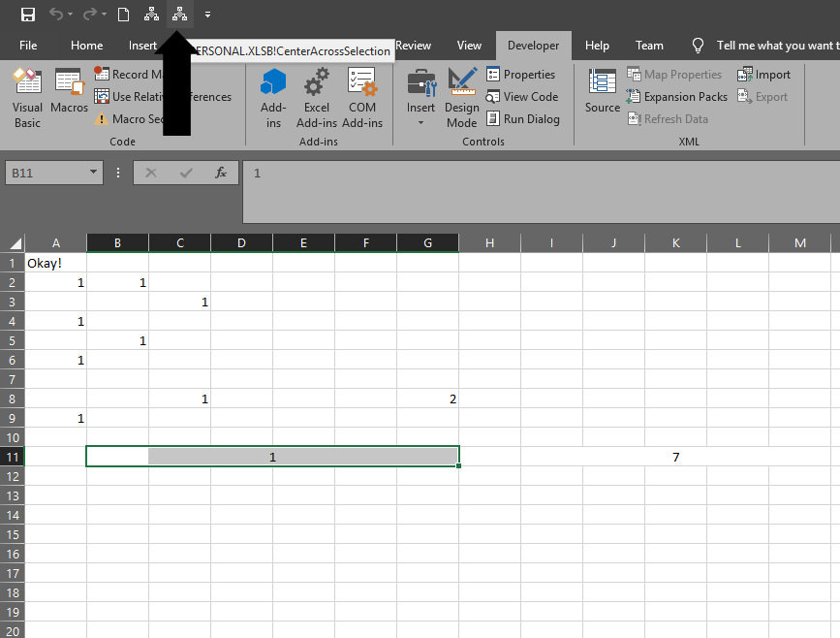Select row 1 header
The width and height of the screenshot is (840, 638).
click(x=13, y=263)
